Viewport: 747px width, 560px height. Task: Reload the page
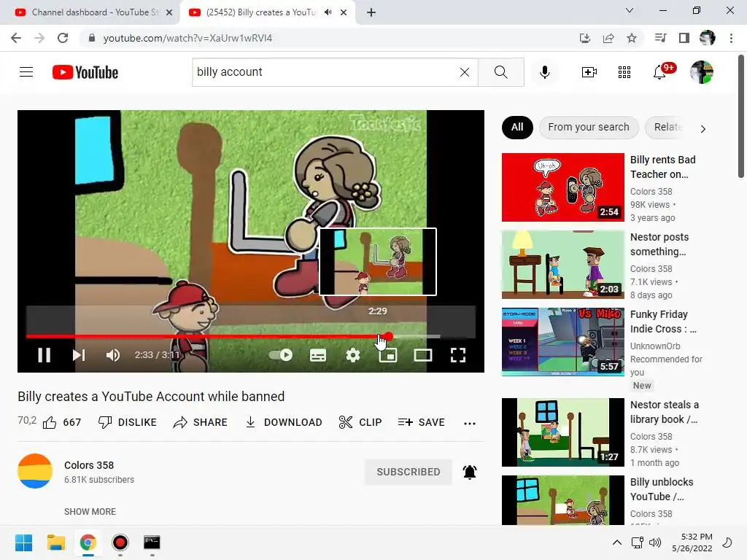(x=63, y=38)
